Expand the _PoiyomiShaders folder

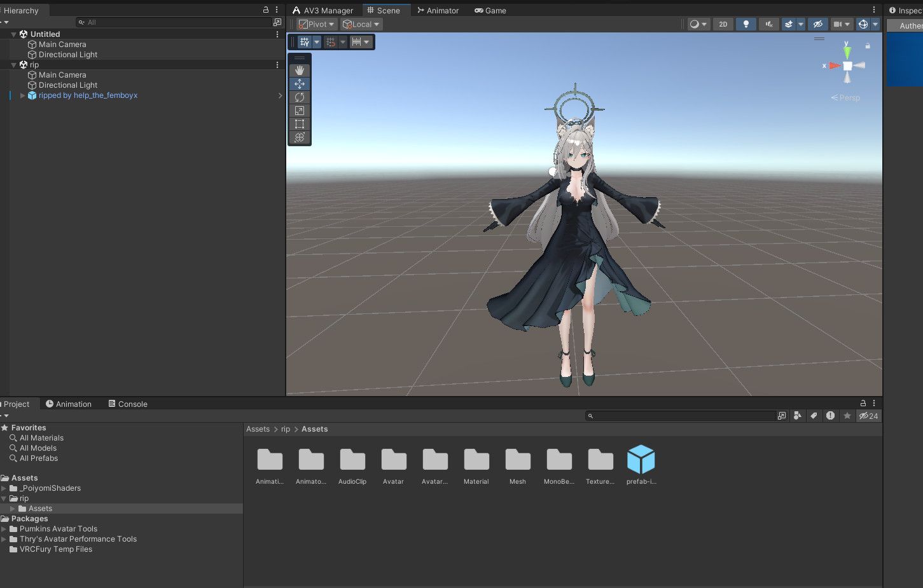pyautogui.click(x=4, y=488)
